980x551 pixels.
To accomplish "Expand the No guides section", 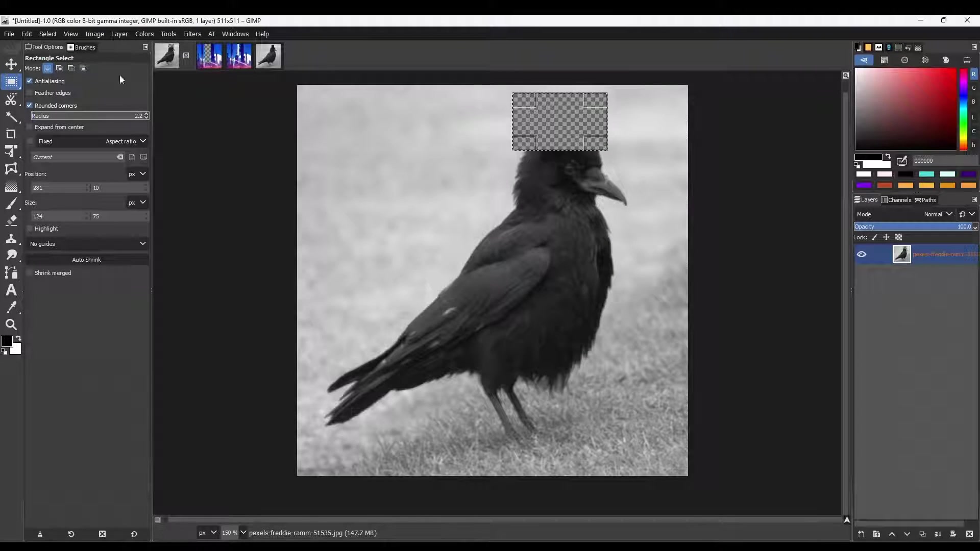I will [x=143, y=244].
